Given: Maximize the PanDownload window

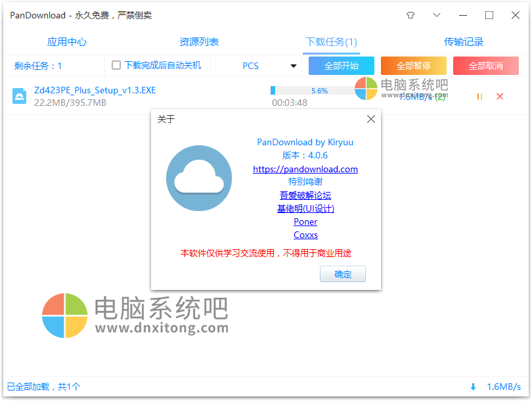Looking at the screenshot, I should click(489, 15).
